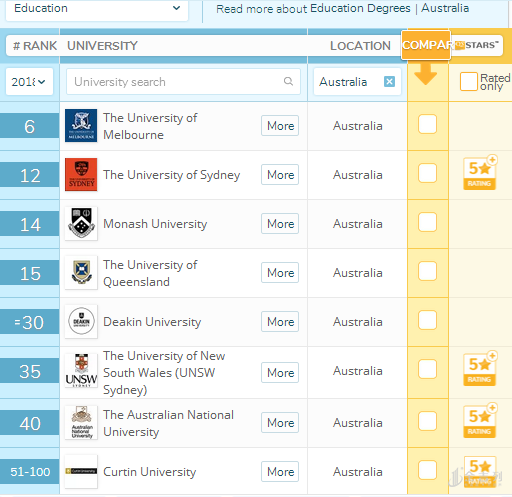This screenshot has width=512, height=497.
Task: Open the Monash University link
Action: [x=155, y=224]
